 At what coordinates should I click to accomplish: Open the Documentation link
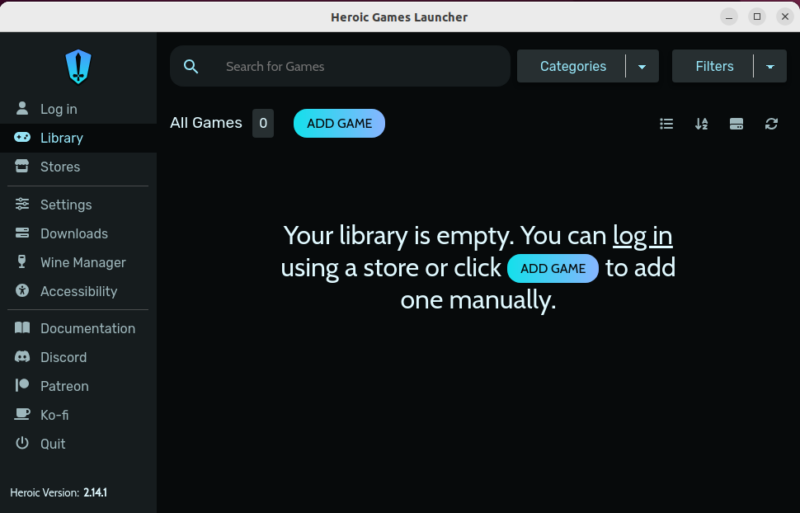point(78,328)
